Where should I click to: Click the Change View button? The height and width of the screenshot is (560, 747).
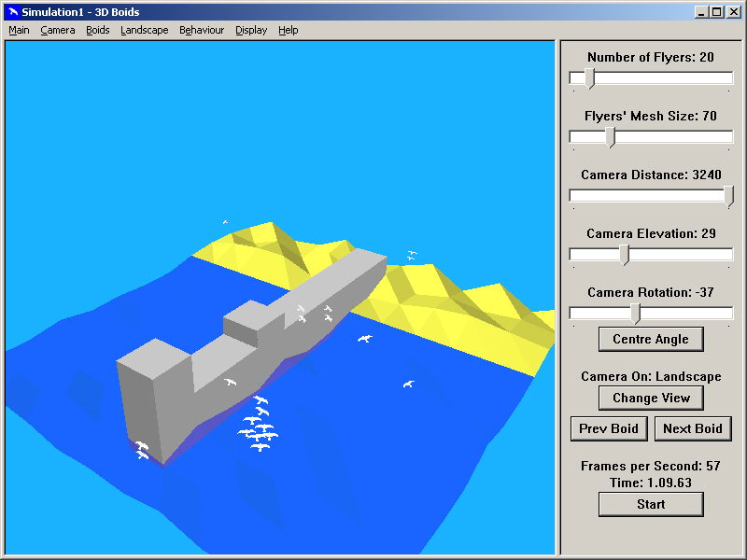point(651,399)
